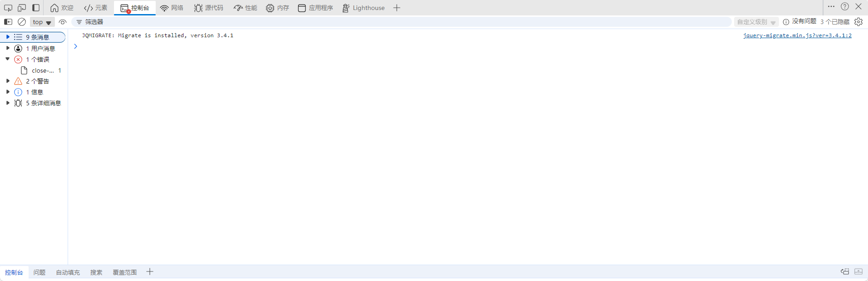868x281 pixels.
Task: Select the blue info circle icon
Action: (18, 92)
